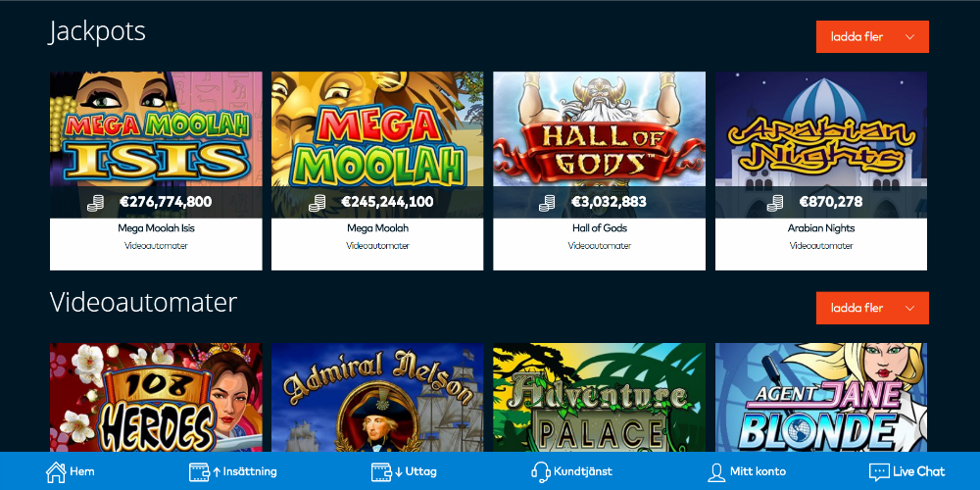Launch the 108 Heroes slot thumbnail
This screenshot has height=490, width=980.
[x=156, y=398]
